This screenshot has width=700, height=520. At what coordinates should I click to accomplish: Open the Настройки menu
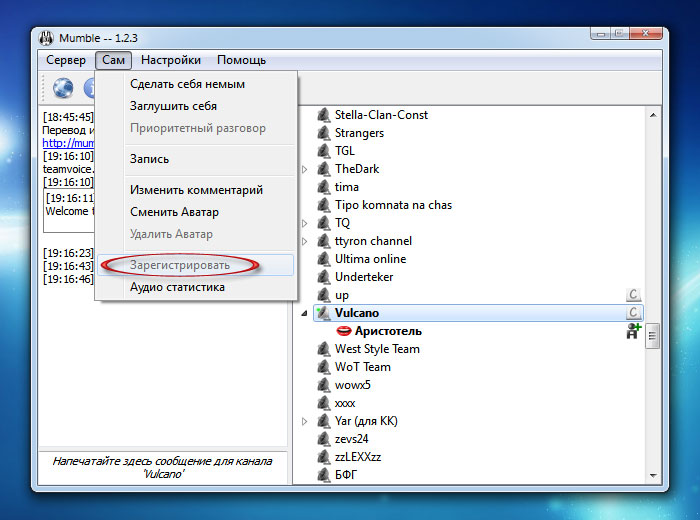[171, 60]
